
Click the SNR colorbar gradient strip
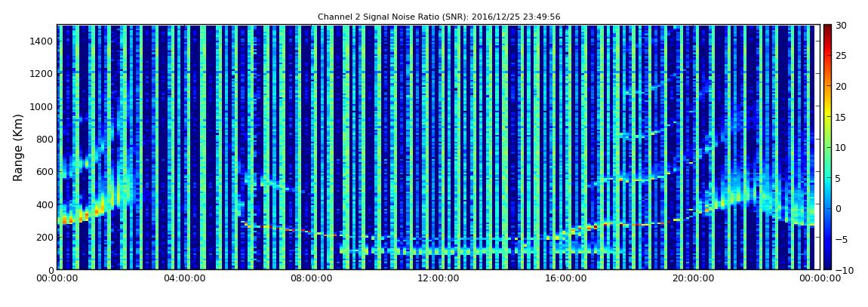(x=827, y=147)
